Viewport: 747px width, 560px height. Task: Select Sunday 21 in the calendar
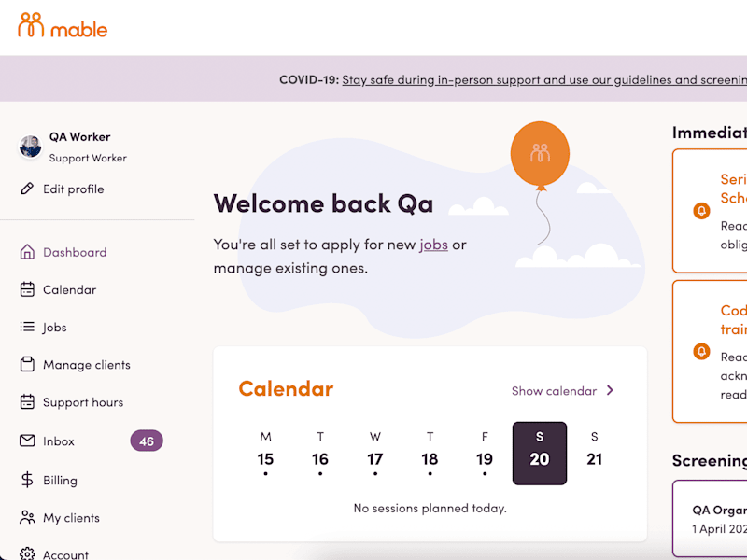coord(594,450)
